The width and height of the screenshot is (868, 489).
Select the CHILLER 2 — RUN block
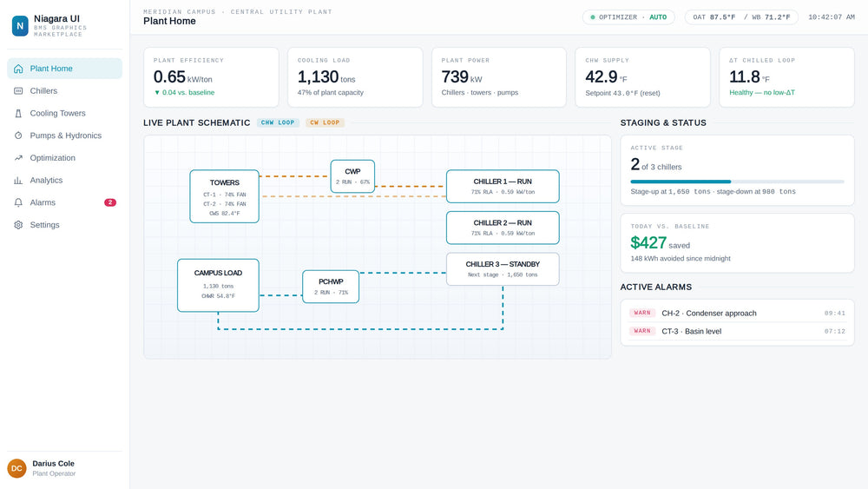[x=503, y=228]
